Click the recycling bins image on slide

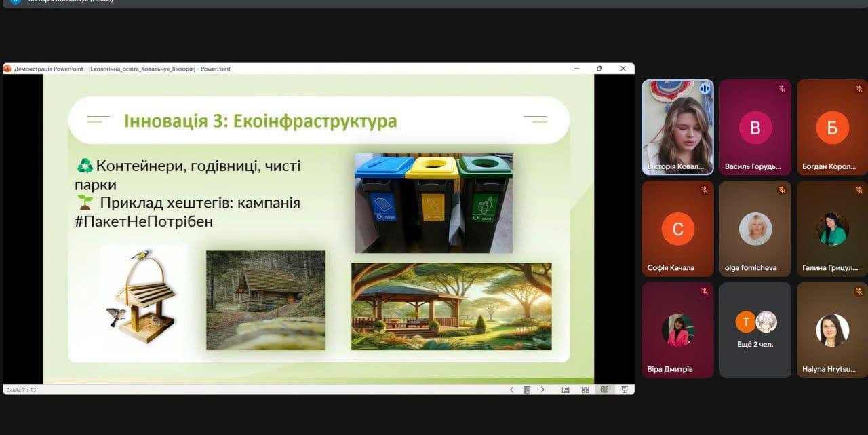pyautogui.click(x=433, y=203)
